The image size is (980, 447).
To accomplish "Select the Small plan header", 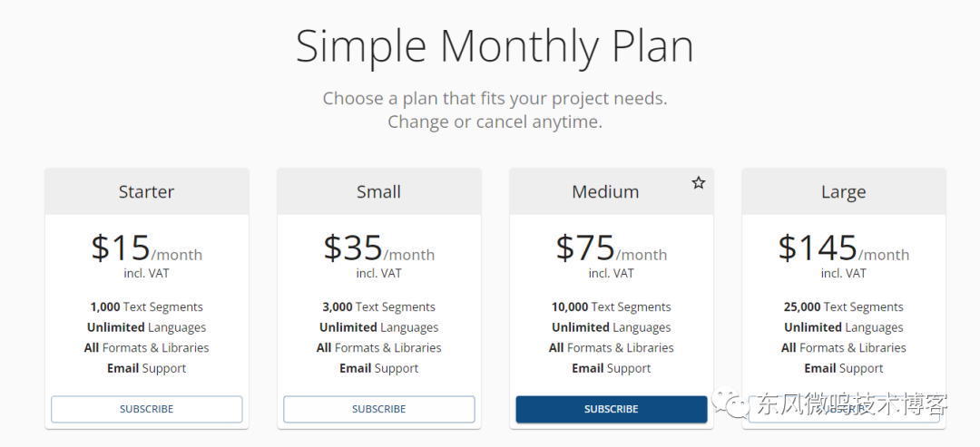I will coord(378,191).
